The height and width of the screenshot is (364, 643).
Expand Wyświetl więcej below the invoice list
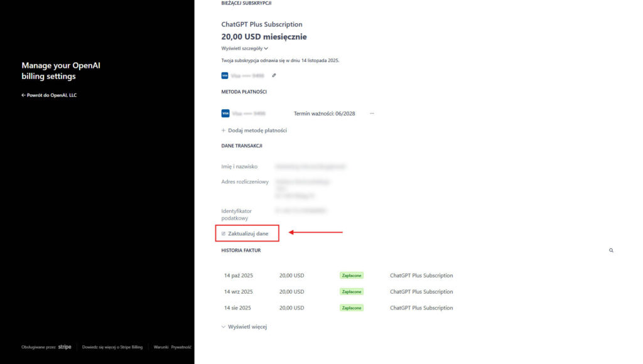pos(244,326)
